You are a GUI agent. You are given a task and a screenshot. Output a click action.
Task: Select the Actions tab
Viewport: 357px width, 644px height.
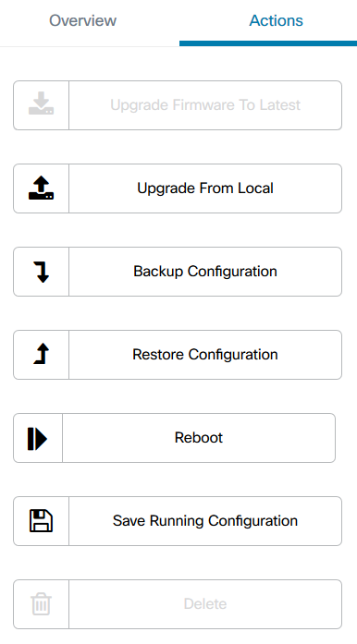pos(277,20)
